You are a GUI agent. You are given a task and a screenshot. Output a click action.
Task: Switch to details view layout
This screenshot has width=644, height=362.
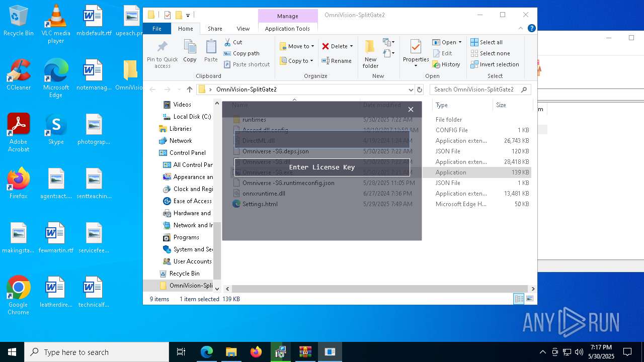[x=519, y=299]
